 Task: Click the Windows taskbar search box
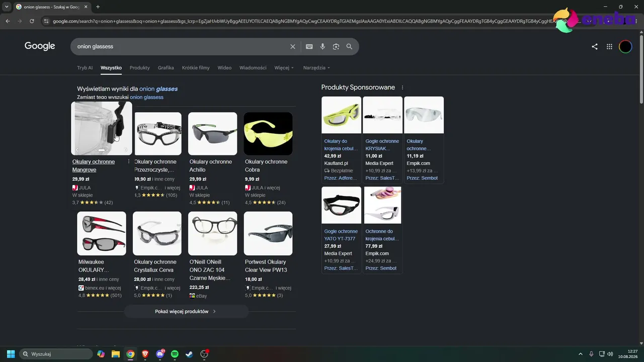coord(56,354)
